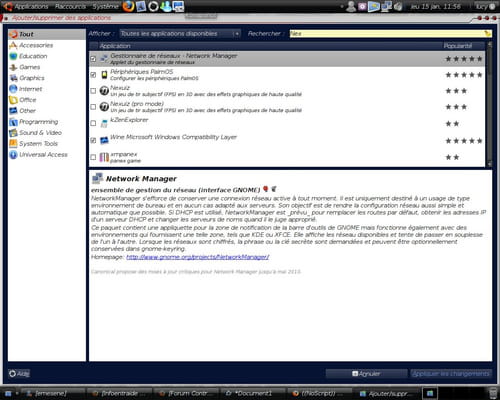The width and height of the screenshot is (500, 400).
Task: Select the Wine Microsoft Windows Compatibility Layer row
Action: 287,140
